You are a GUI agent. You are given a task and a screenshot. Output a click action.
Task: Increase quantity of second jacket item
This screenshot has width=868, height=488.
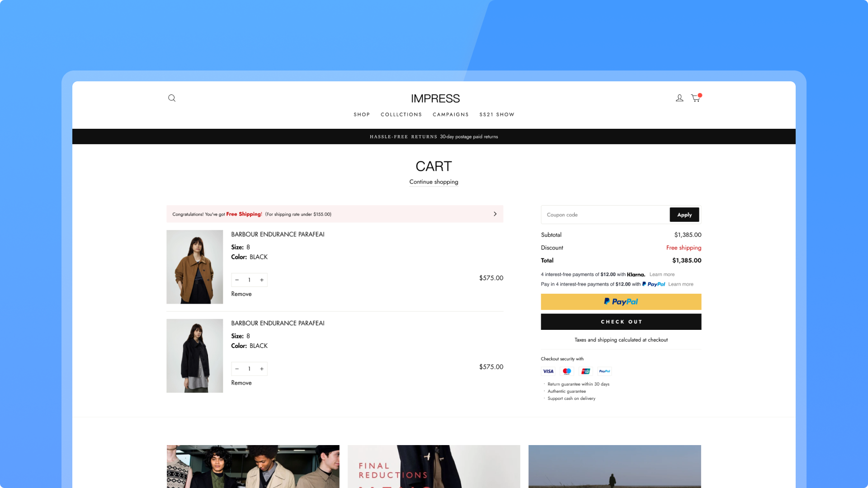click(x=262, y=369)
